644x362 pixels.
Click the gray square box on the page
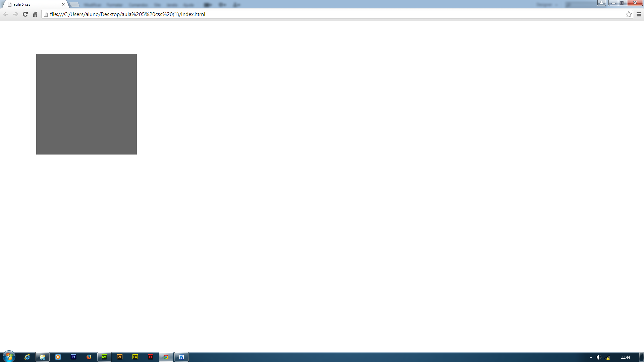coord(87,104)
